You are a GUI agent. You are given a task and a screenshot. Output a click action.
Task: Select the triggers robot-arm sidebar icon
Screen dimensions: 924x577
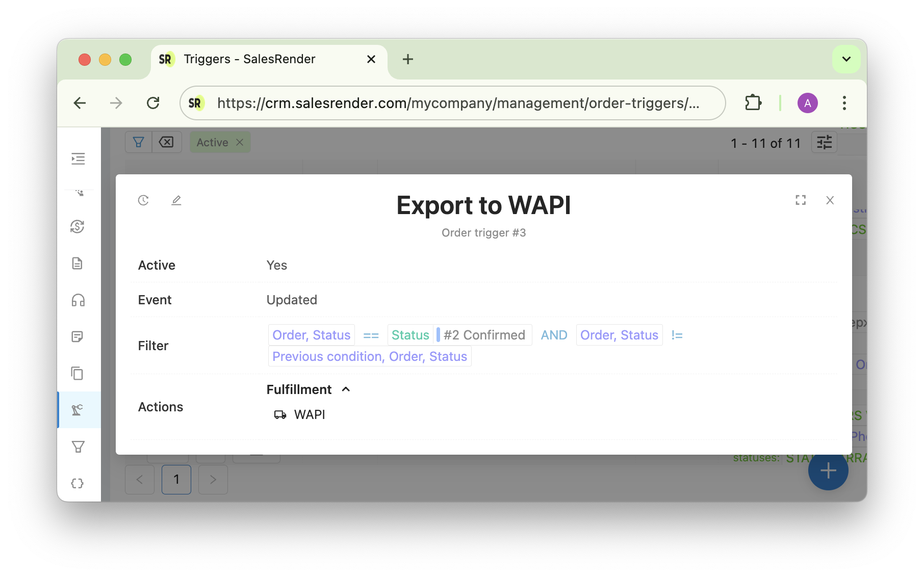pos(78,410)
